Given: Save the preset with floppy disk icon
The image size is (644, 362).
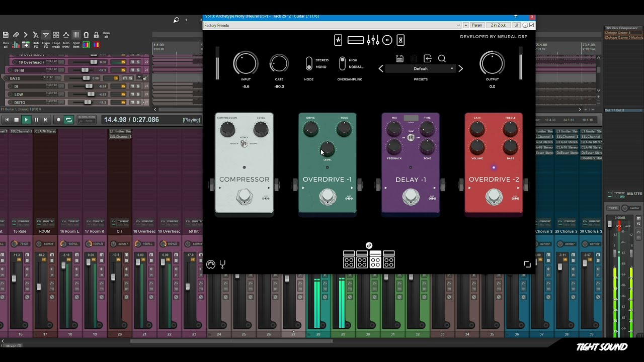Looking at the screenshot, I should pyautogui.click(x=399, y=59).
